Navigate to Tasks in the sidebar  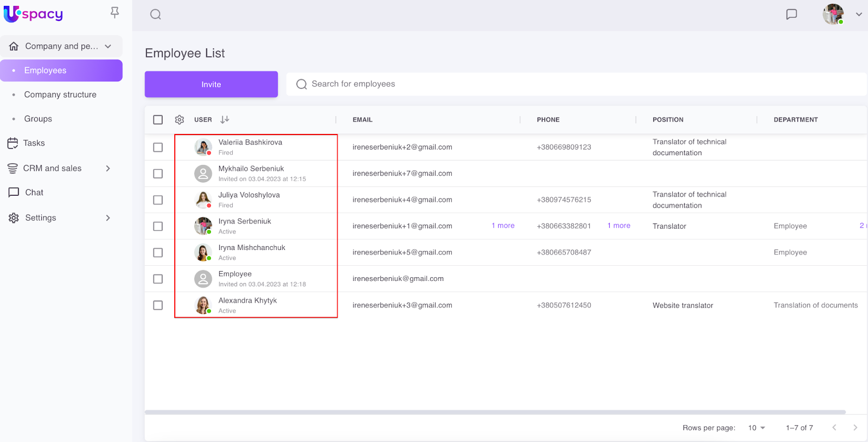click(34, 143)
